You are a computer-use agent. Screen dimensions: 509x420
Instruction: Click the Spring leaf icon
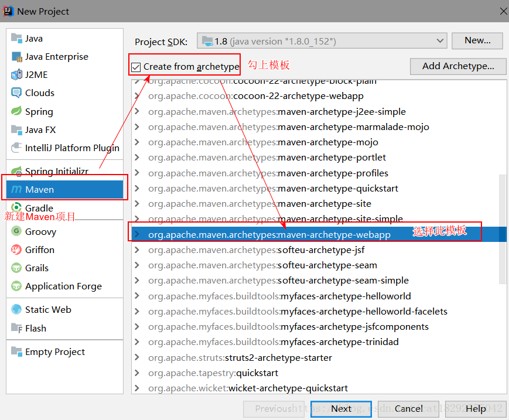[x=16, y=111]
